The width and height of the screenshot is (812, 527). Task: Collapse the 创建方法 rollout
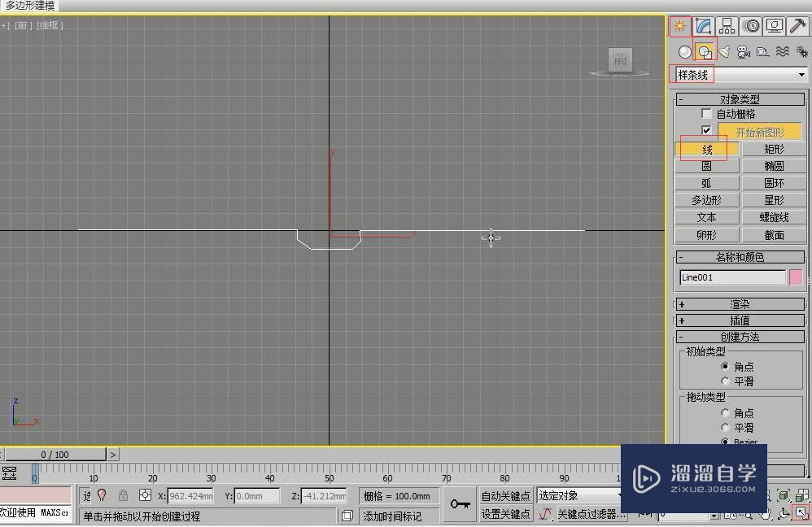pos(740,337)
